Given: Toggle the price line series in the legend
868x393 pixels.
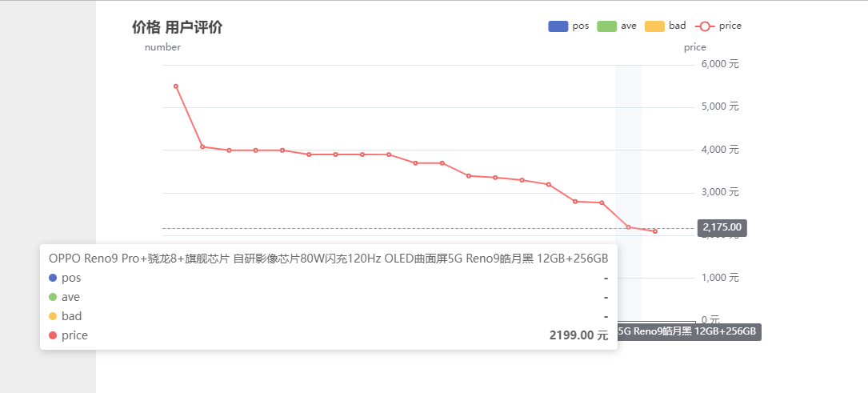Looking at the screenshot, I should tap(718, 26).
